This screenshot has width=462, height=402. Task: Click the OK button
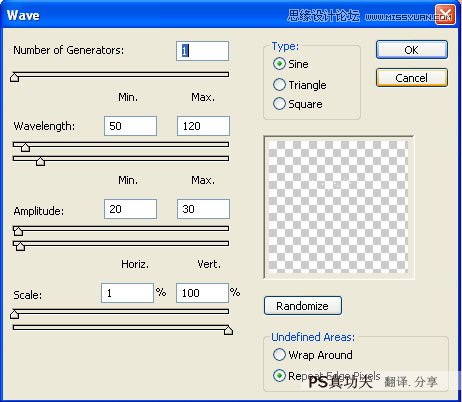tap(412, 50)
